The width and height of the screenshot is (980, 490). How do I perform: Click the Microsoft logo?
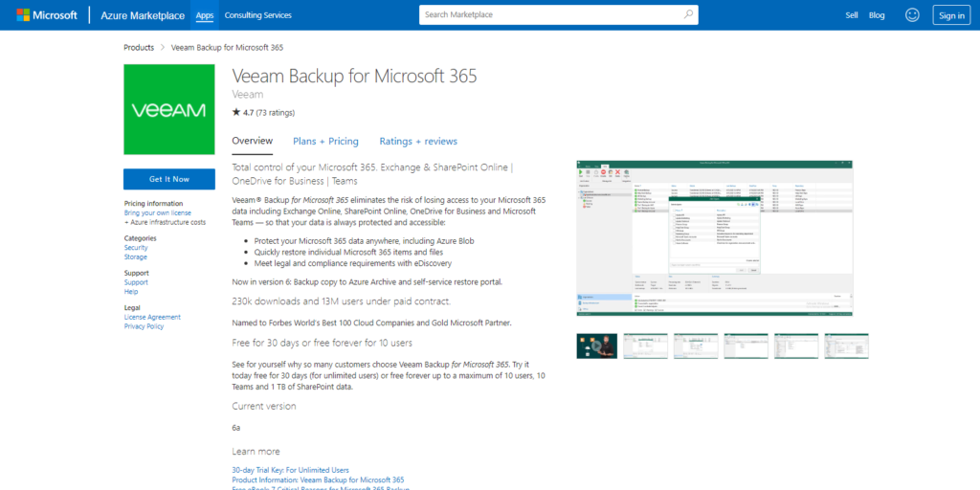47,15
